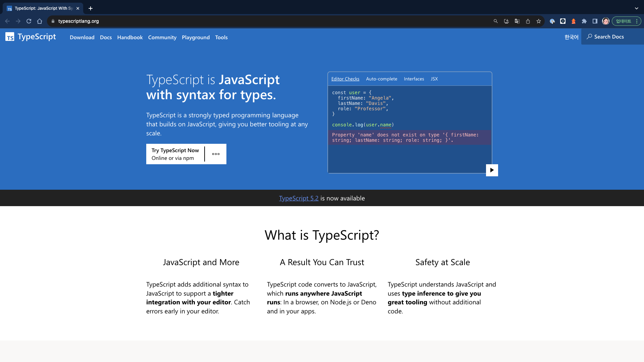Click Try TypeScript Now button

175,154
